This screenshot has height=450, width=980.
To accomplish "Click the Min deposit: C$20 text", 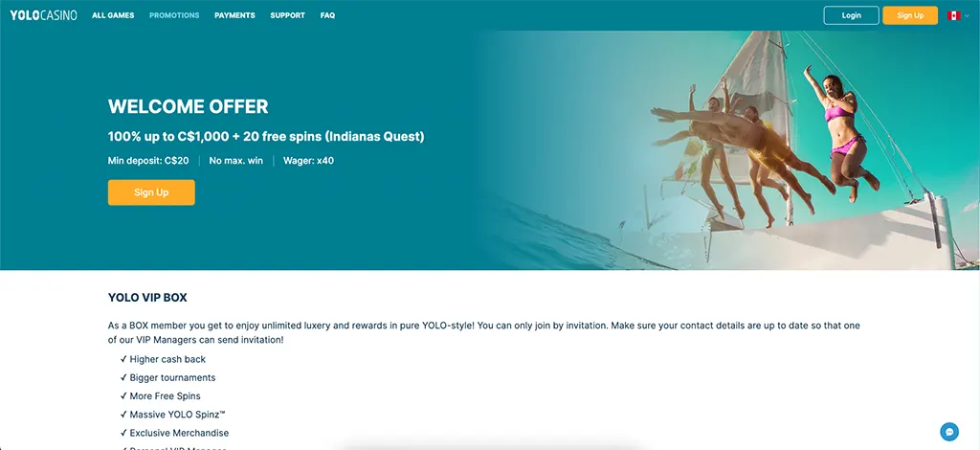I will pyautogui.click(x=148, y=161).
